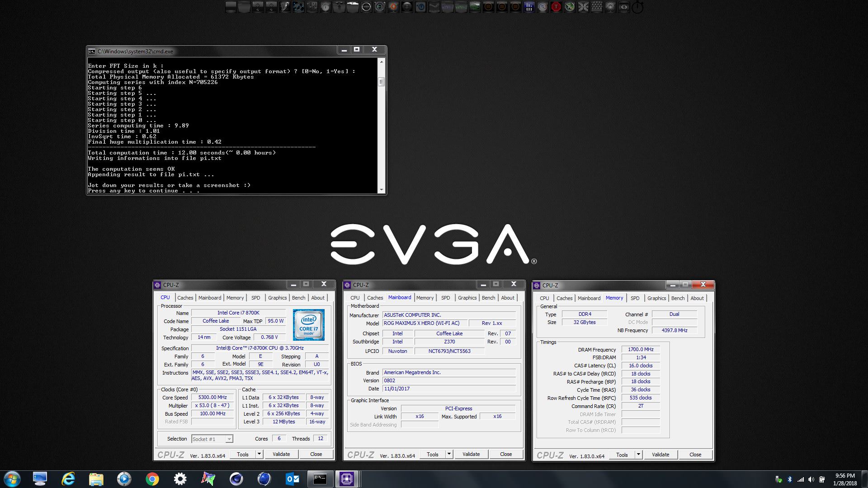The height and width of the screenshot is (488, 868).
Task: Click the Show Desktop strip beside the clock
Action: (x=864, y=479)
